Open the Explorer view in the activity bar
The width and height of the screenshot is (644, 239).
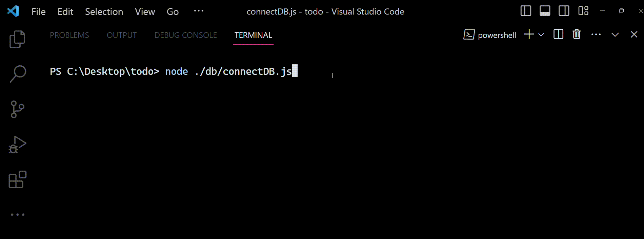coord(17,39)
